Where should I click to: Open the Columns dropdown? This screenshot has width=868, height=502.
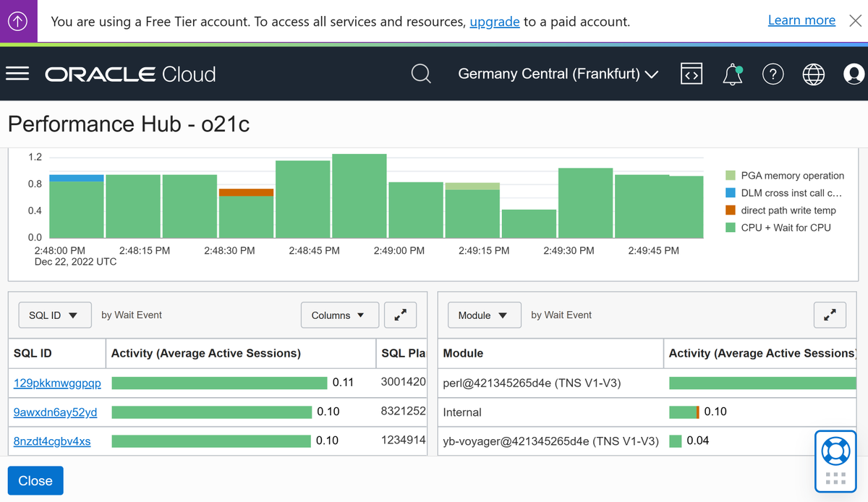(339, 315)
